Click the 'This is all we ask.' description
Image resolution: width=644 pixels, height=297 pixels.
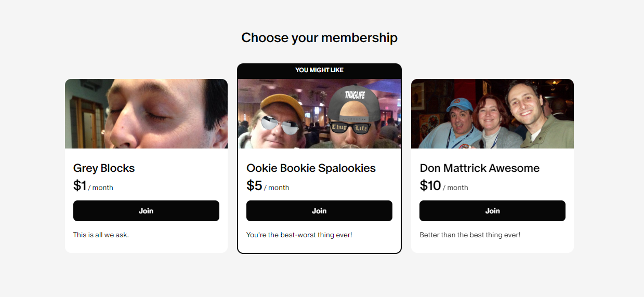pos(101,235)
